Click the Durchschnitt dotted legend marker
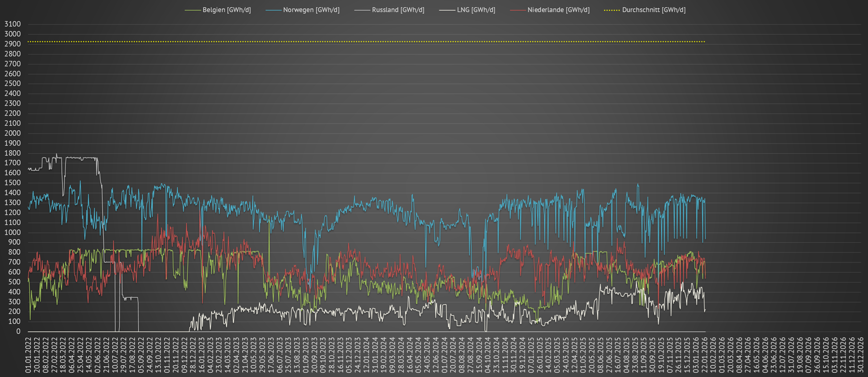Screen dimensions: 868x377 [612, 10]
